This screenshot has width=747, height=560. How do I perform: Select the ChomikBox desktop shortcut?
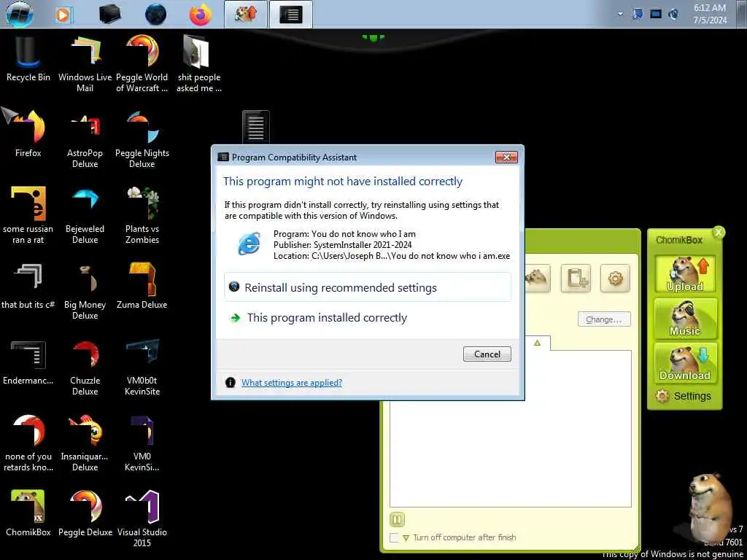click(28, 513)
